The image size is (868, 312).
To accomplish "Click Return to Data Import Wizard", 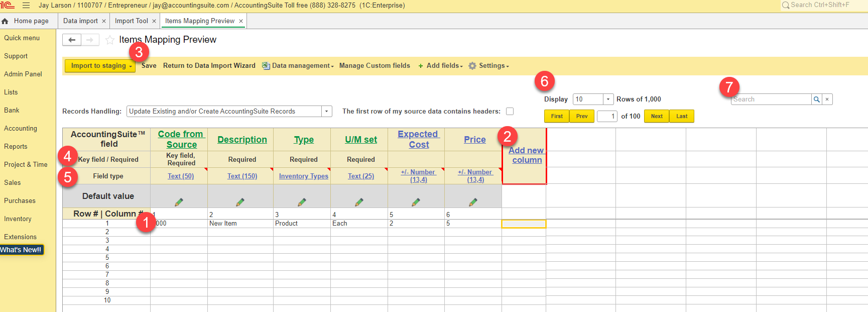I will [209, 66].
